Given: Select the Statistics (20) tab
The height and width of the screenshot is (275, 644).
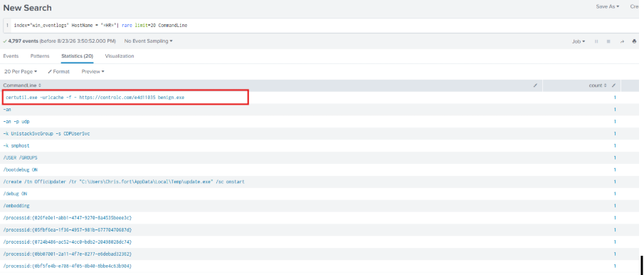Looking at the screenshot, I should [78, 56].
